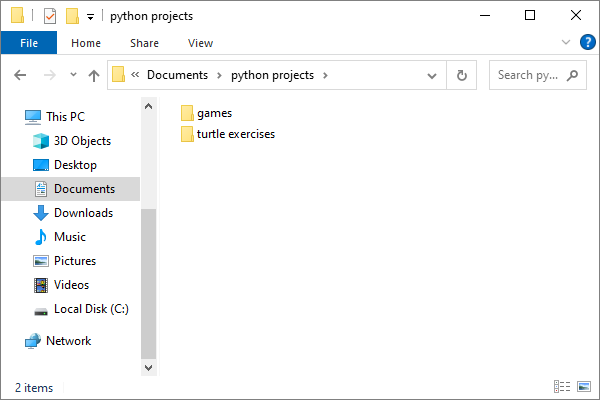Maximize the python projects window
The image size is (600, 400).
pyautogui.click(x=530, y=15)
